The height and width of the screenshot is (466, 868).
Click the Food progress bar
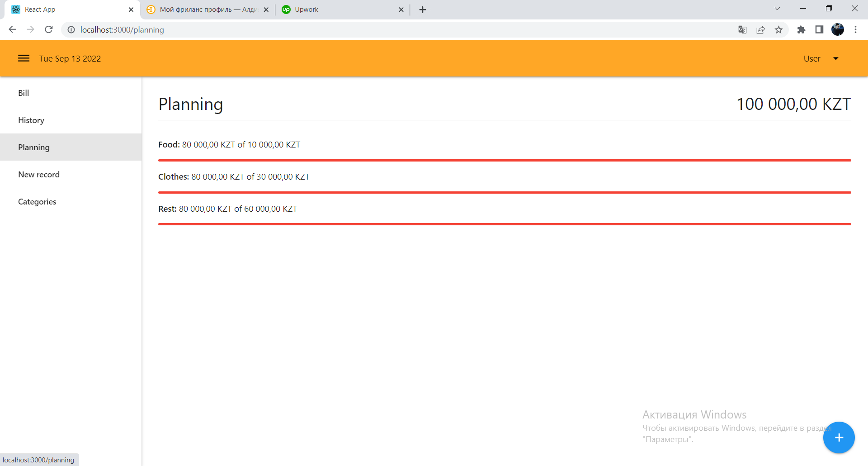[505, 160]
